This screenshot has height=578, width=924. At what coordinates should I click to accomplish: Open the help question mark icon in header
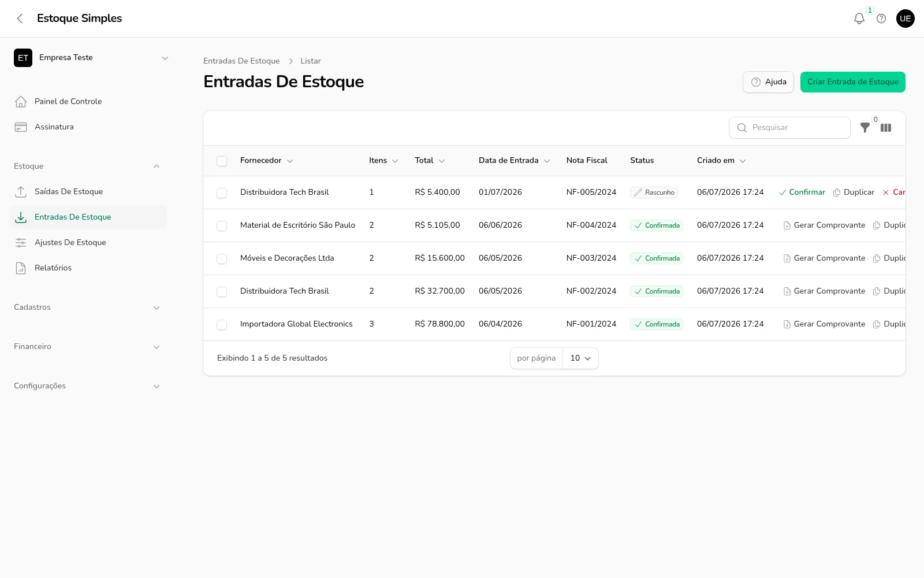[x=881, y=18]
